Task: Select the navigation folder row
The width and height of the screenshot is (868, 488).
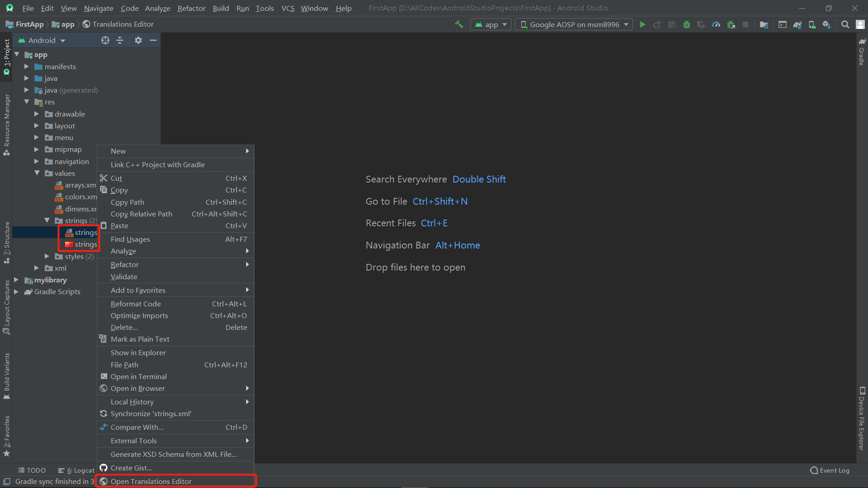Action: [66, 161]
